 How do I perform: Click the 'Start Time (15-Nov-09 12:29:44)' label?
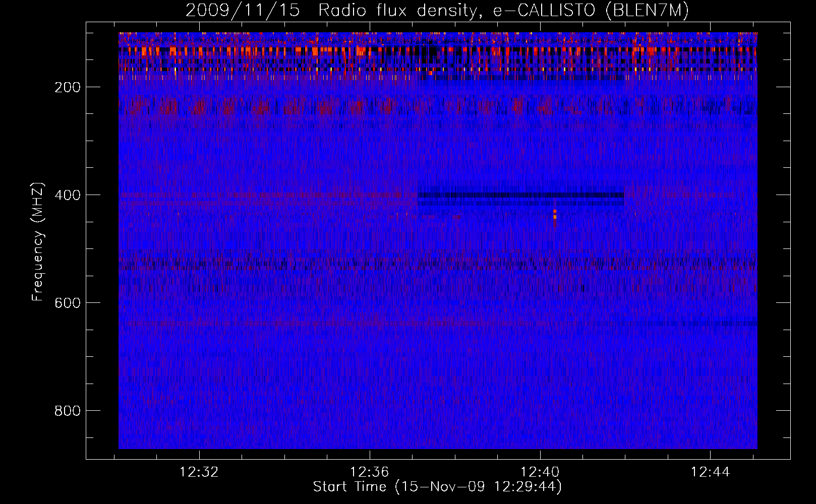point(437,487)
